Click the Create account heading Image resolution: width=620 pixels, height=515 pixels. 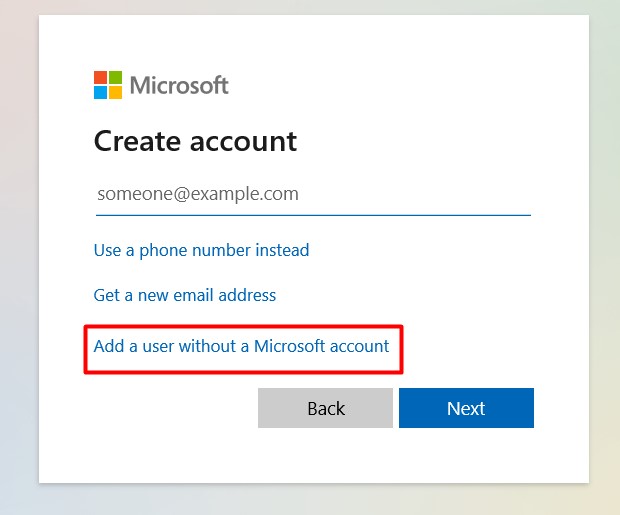[x=195, y=141]
